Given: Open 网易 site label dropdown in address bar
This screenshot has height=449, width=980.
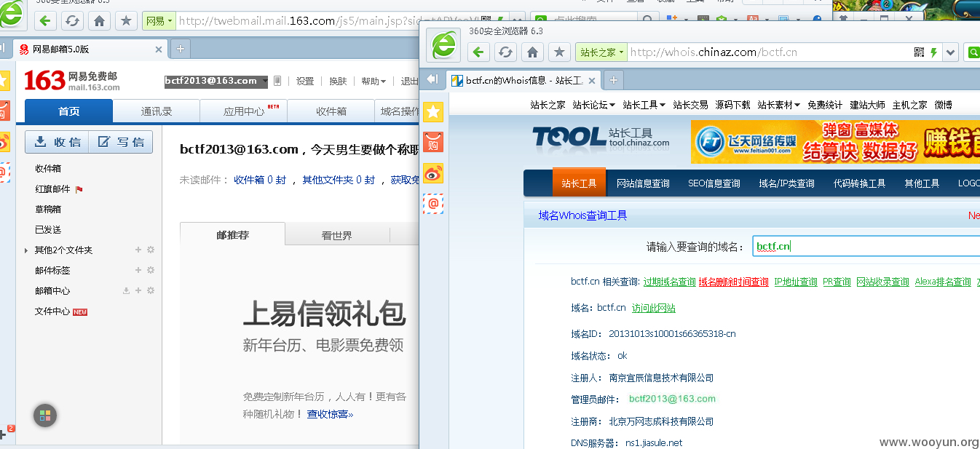Looking at the screenshot, I should coord(159,21).
